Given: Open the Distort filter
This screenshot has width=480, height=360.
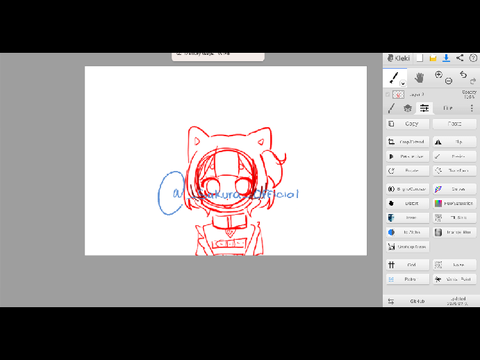Looking at the screenshot, I should (x=408, y=203).
